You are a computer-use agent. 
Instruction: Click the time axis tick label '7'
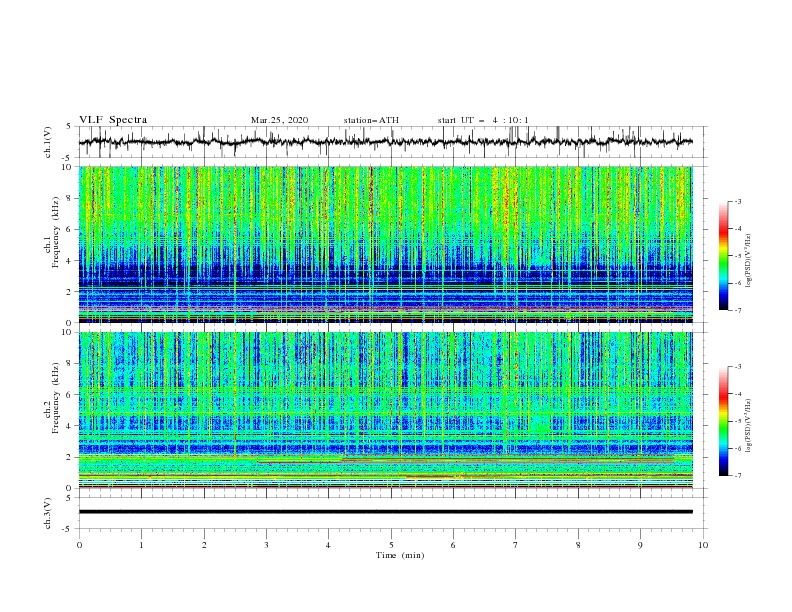point(516,545)
